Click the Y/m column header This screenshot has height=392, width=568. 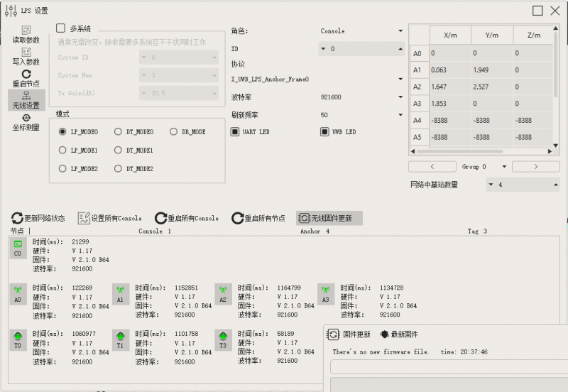492,35
